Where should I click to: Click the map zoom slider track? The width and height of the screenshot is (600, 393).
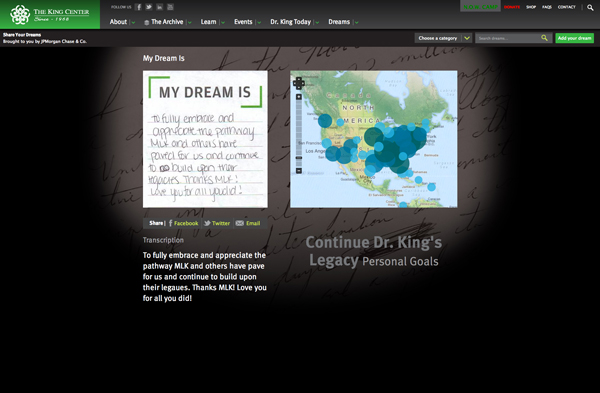[x=299, y=134]
